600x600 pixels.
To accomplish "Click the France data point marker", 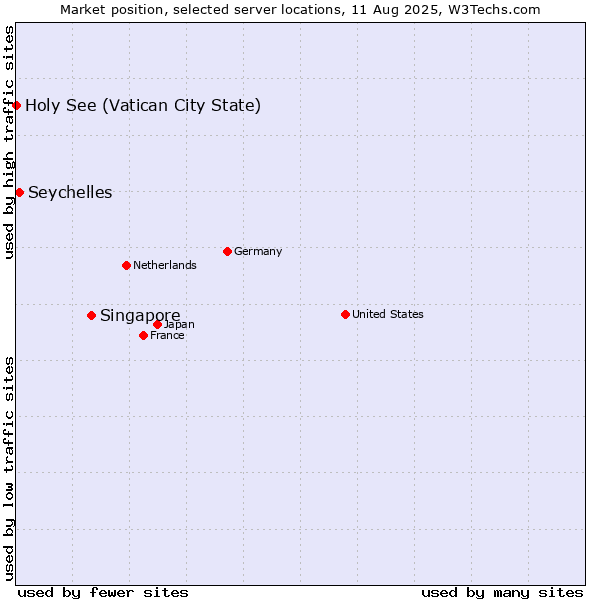I will coord(143,336).
